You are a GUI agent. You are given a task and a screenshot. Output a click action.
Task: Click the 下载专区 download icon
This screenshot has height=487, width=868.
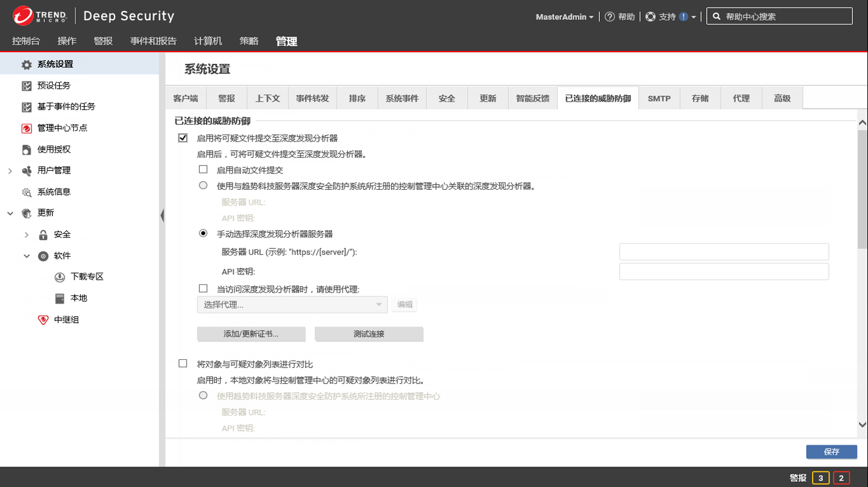tap(59, 277)
